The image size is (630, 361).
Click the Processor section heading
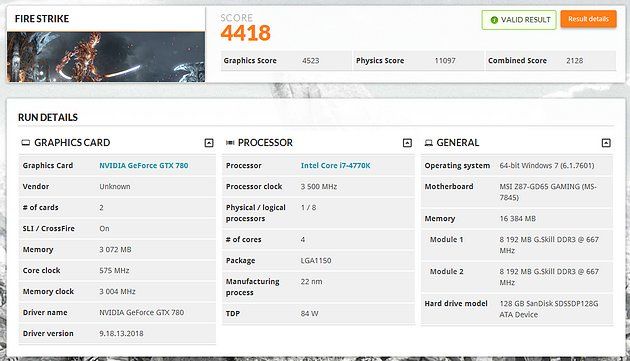tap(265, 143)
